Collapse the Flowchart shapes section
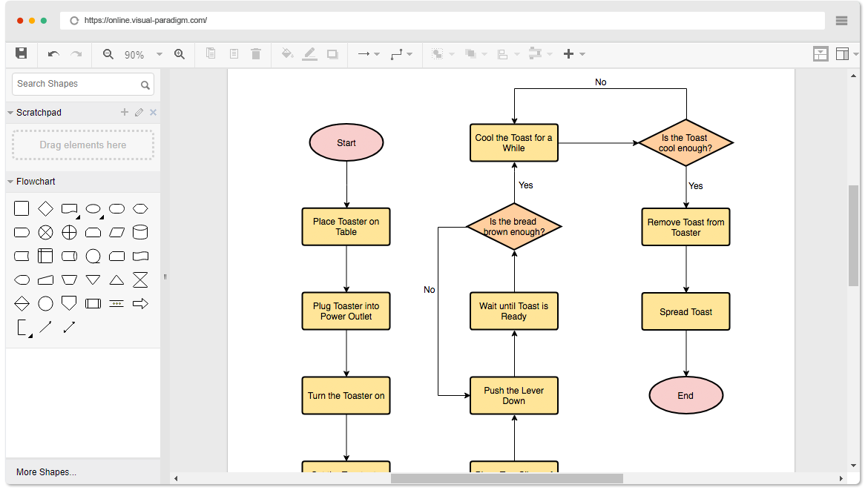868x493 pixels. click(11, 182)
